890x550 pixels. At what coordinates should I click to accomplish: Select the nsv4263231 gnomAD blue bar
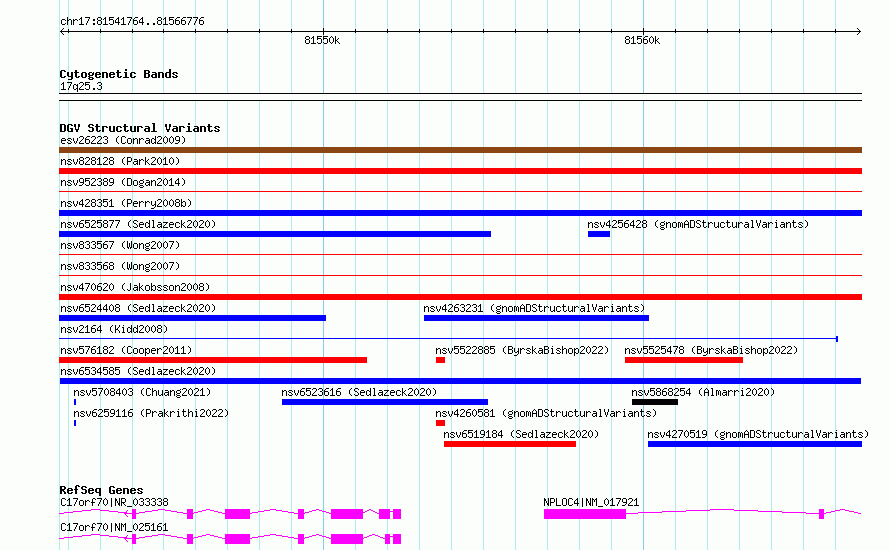tap(536, 318)
